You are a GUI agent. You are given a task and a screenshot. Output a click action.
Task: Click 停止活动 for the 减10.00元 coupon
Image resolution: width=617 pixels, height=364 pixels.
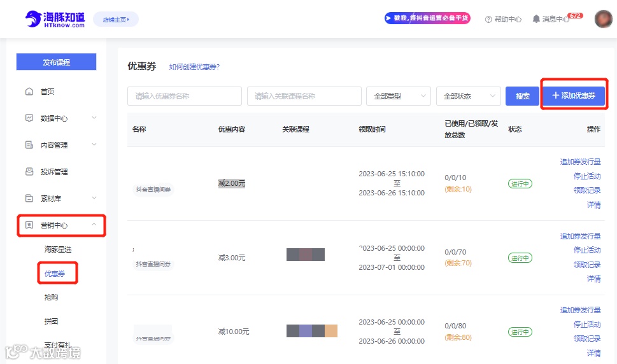pos(587,325)
